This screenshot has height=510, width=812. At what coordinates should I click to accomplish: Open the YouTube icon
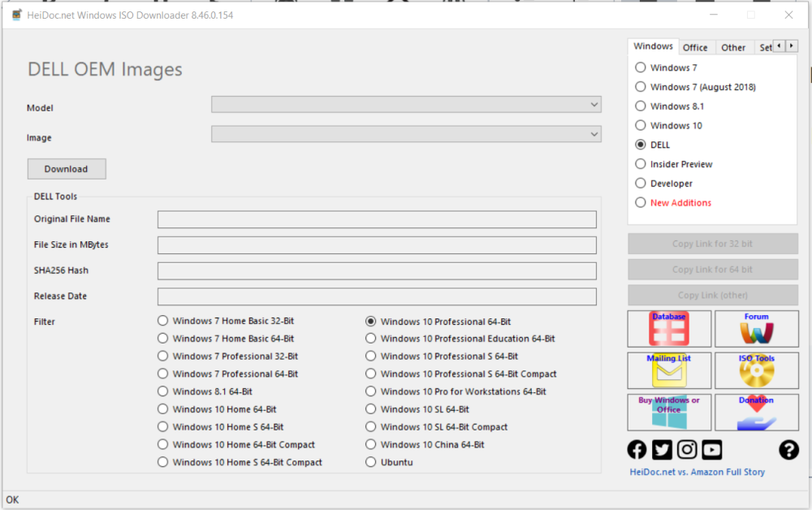pyautogui.click(x=712, y=449)
